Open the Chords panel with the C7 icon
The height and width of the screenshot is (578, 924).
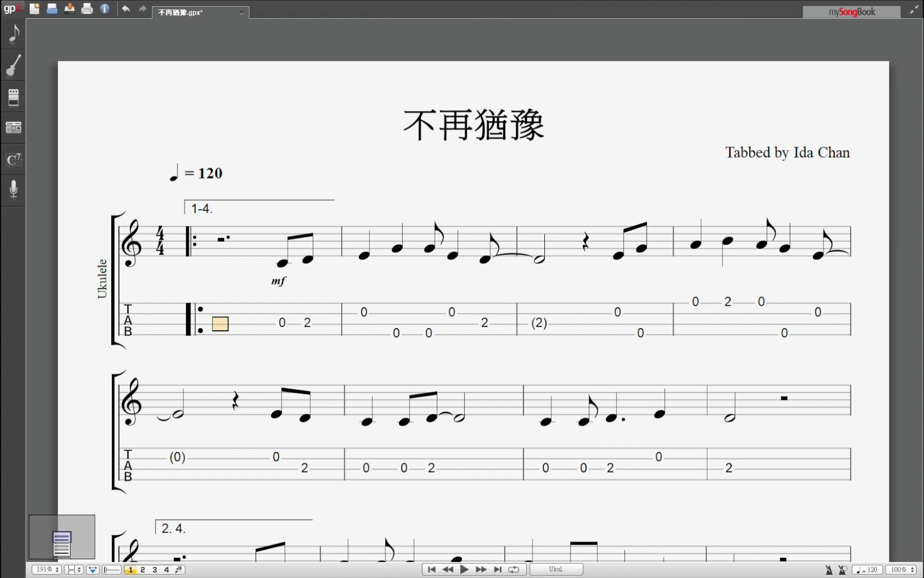[x=13, y=159]
